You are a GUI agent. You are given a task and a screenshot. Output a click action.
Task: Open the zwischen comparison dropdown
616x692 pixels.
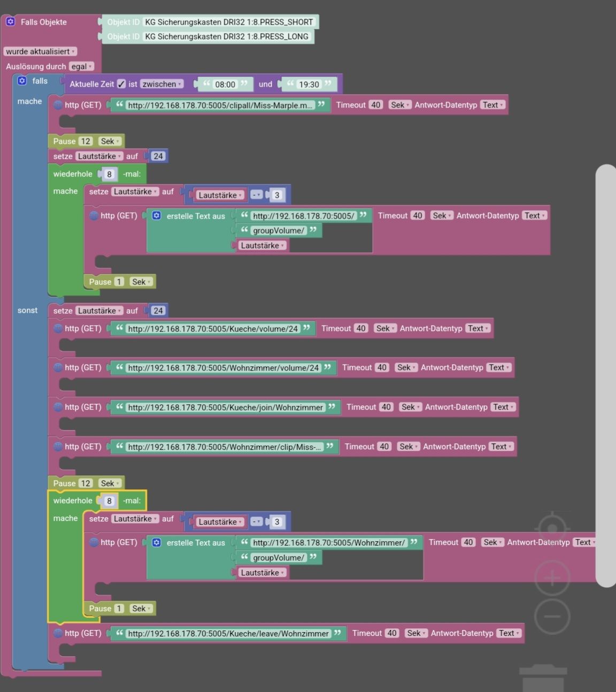coord(162,84)
